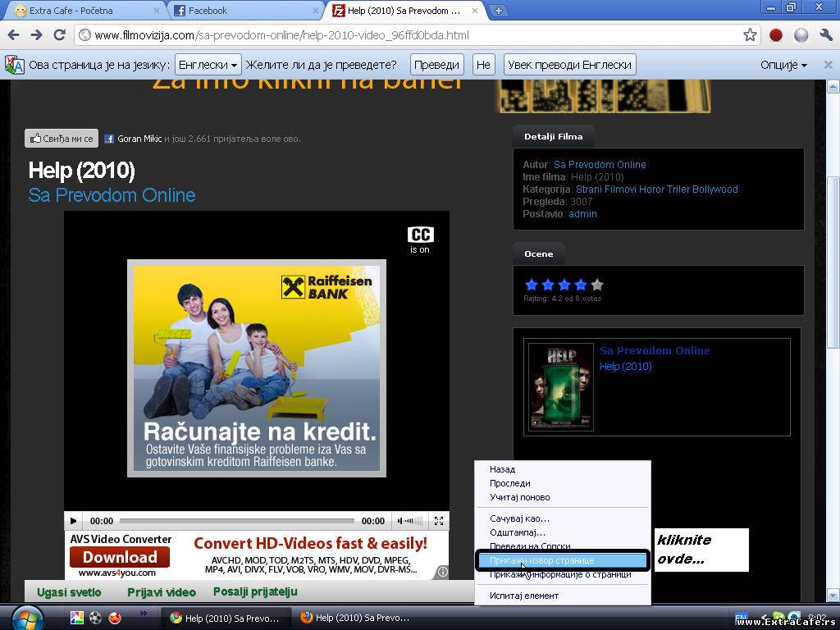Play the video using the play button

click(x=74, y=521)
